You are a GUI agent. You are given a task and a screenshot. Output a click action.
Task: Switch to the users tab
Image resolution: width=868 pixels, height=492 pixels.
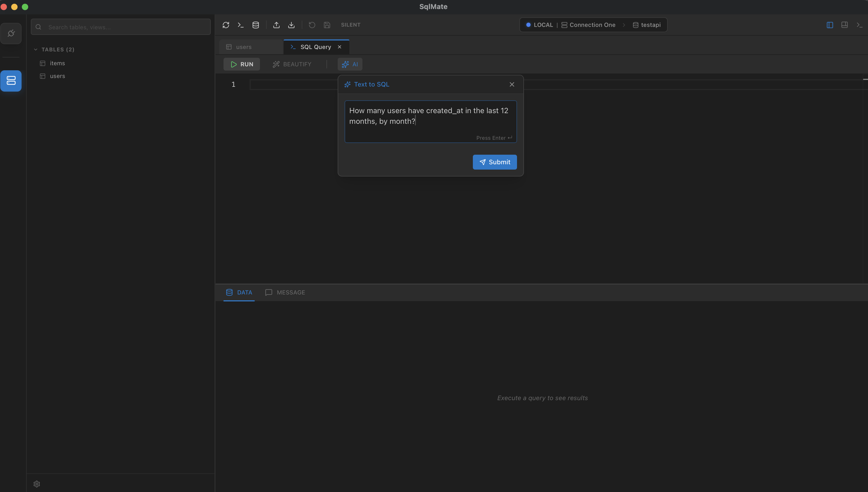[243, 47]
